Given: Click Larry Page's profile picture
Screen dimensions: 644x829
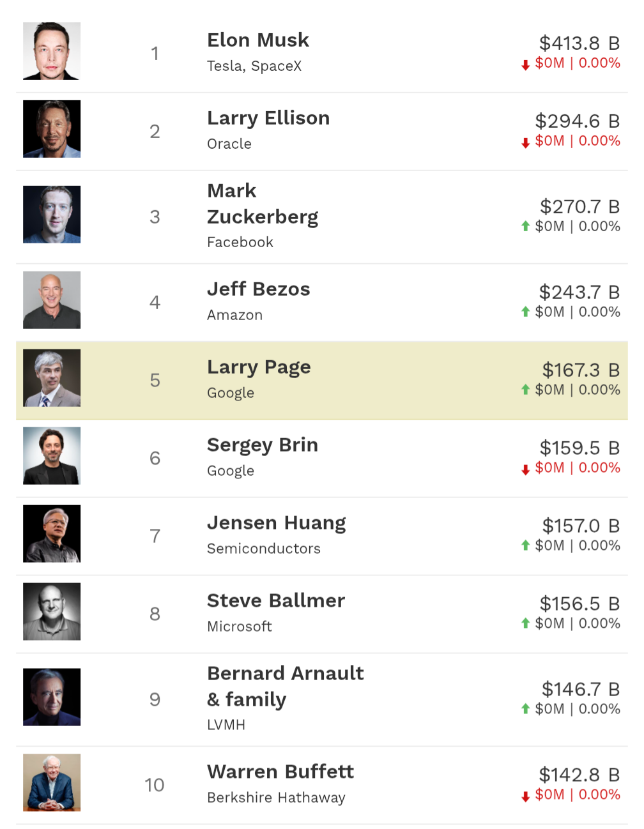Looking at the screenshot, I should 52,378.
